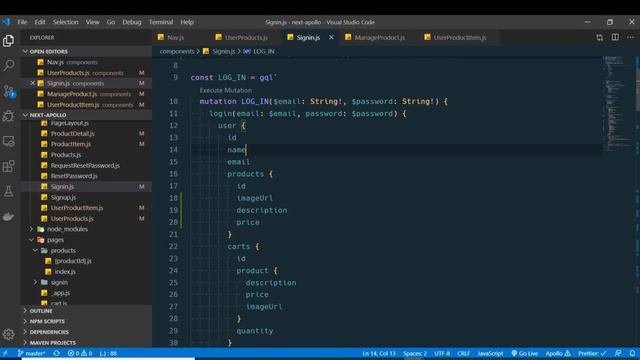The image size is (640, 360).
Task: Click the Open Changes icon in editor toolbar
Action: tap(600, 38)
